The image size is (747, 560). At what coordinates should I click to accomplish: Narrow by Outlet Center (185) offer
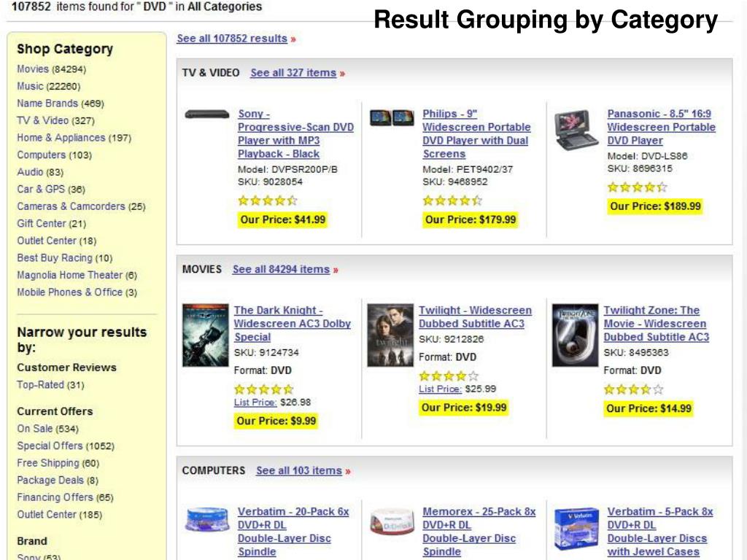60,514
